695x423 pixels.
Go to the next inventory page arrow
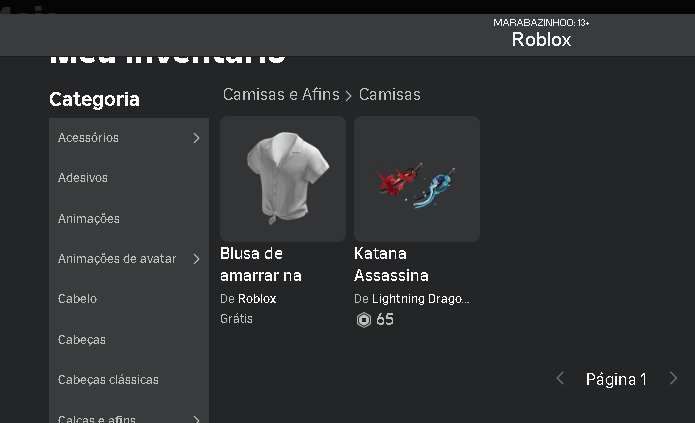673,379
